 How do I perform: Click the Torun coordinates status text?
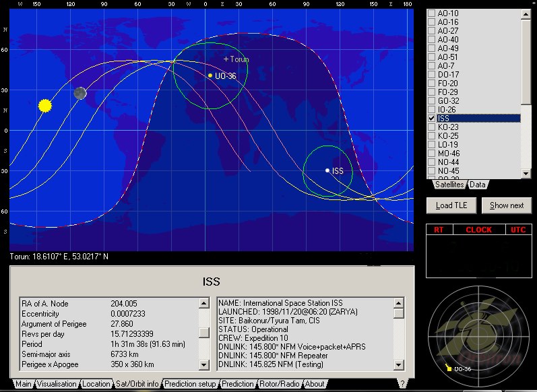point(59,257)
